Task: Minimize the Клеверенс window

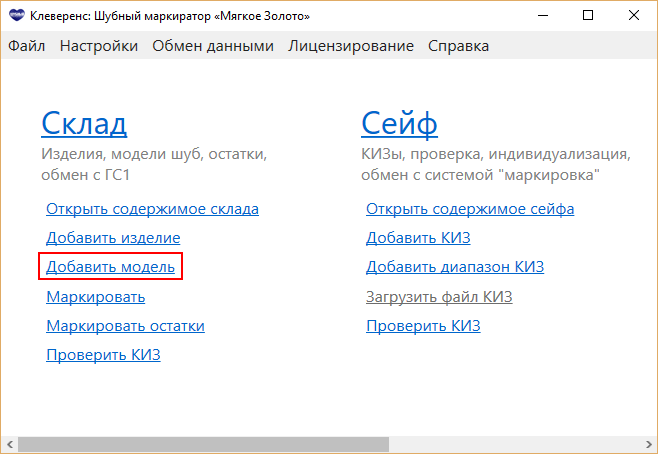Action: coord(543,16)
